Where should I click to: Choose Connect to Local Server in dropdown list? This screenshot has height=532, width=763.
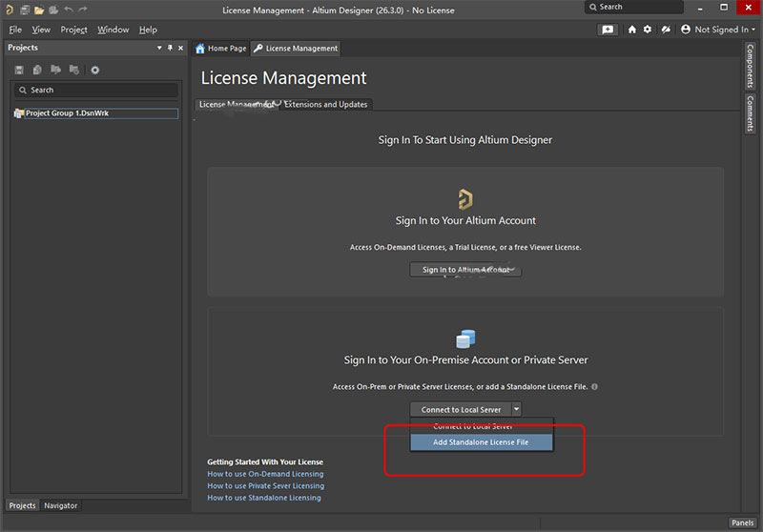click(482, 426)
